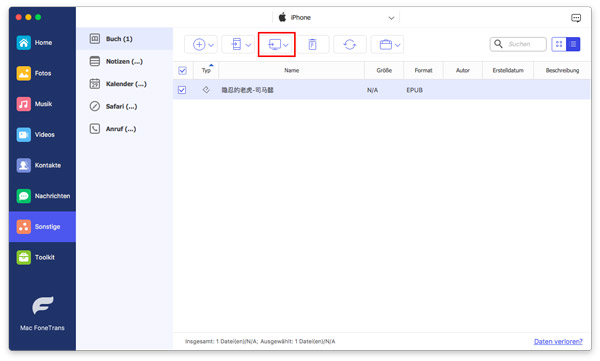The height and width of the screenshot is (361, 600).
Task: Expand the add button dropdown arrow
Action: tap(211, 45)
